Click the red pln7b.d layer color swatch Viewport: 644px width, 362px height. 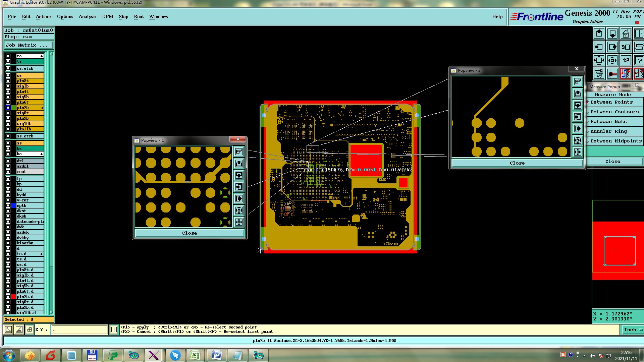pos(13,297)
